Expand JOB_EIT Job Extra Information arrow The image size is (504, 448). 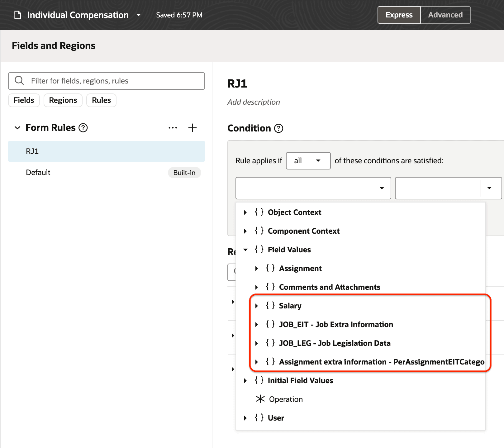pos(257,325)
